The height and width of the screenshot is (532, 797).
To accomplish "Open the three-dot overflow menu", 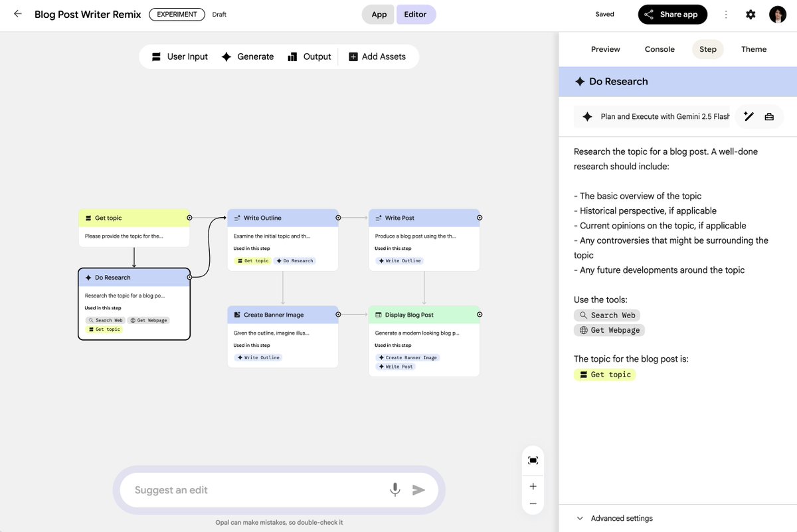I will point(727,14).
